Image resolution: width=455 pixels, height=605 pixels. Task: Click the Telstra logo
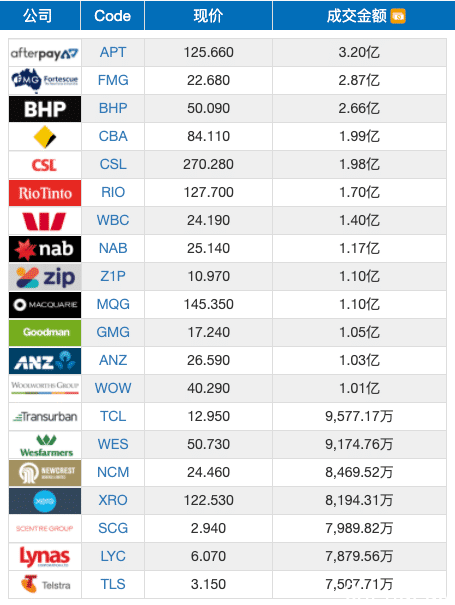(x=45, y=585)
